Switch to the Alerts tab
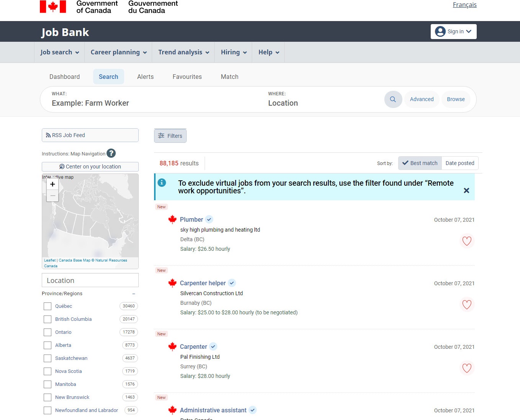Viewport: 520px width, 420px height. click(145, 77)
